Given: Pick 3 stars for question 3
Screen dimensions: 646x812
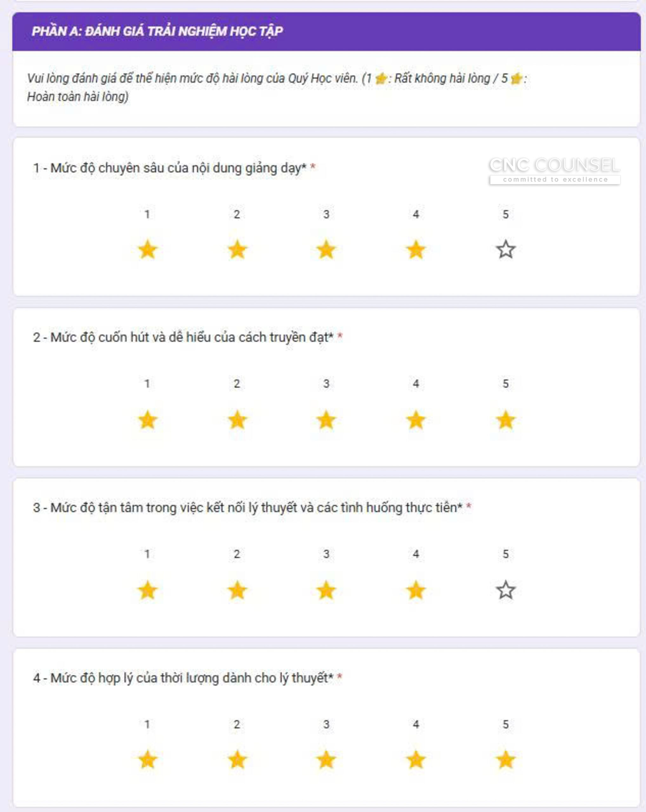Looking at the screenshot, I should click(x=326, y=590).
